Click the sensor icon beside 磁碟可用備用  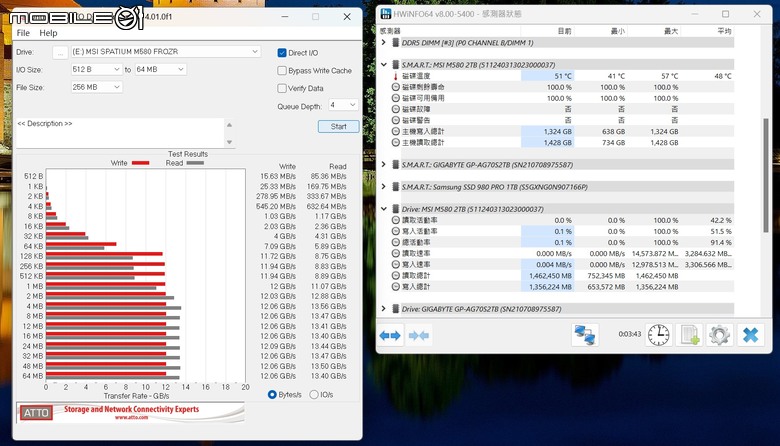point(396,98)
